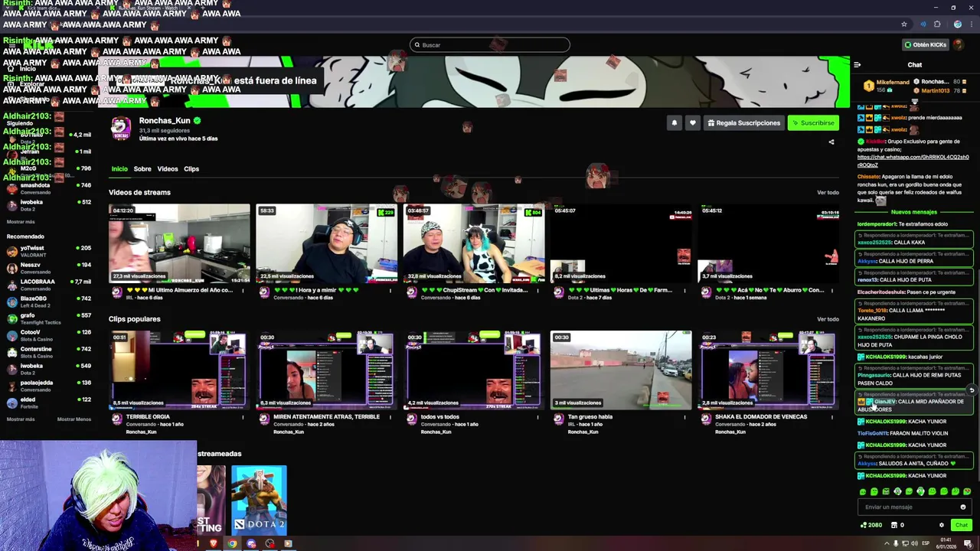The width and height of the screenshot is (980, 551).
Task: Open smashdota followed channel
Action: pos(47,188)
